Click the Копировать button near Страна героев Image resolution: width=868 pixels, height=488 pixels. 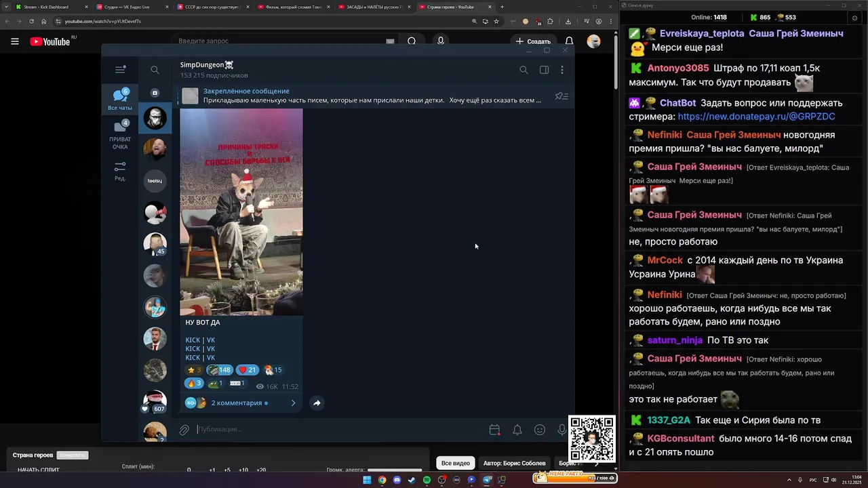point(73,455)
